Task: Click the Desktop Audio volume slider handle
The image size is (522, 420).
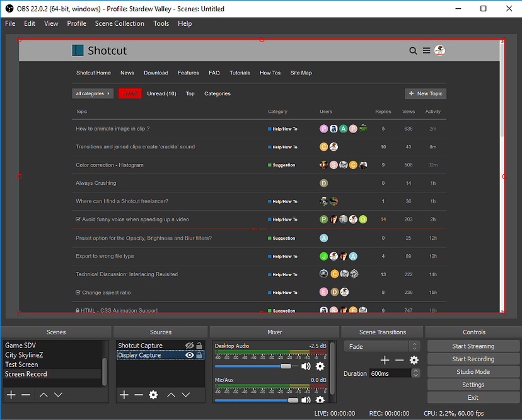Action: pos(286,366)
